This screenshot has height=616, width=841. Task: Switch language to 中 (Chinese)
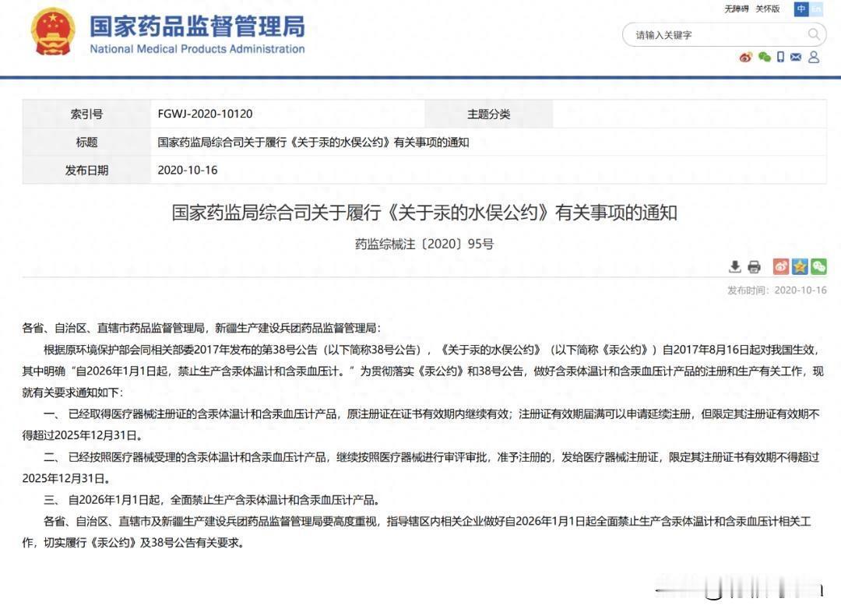[x=801, y=9]
